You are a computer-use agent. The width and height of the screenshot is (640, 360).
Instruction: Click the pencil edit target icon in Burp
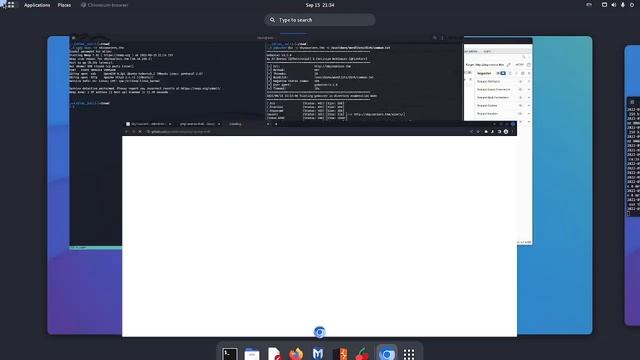[509, 65]
